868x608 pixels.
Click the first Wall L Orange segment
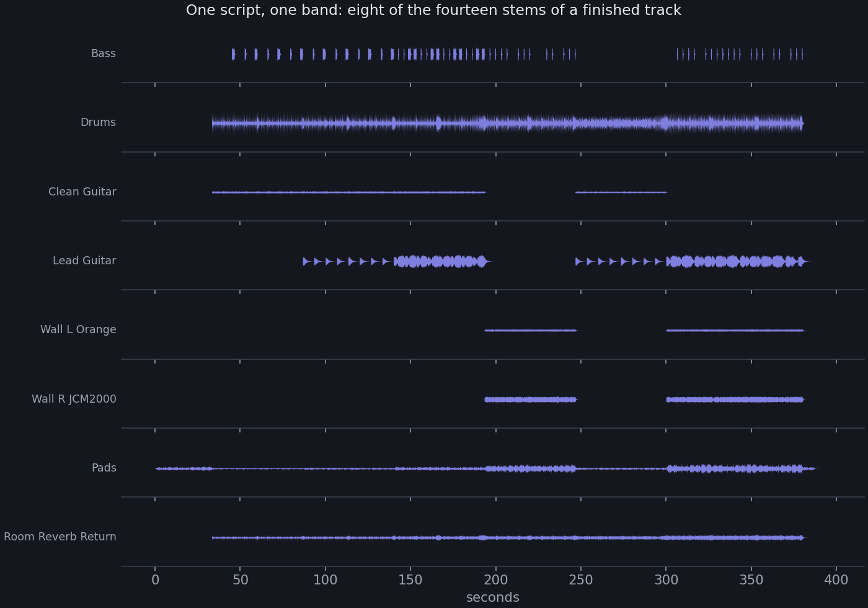click(531, 331)
